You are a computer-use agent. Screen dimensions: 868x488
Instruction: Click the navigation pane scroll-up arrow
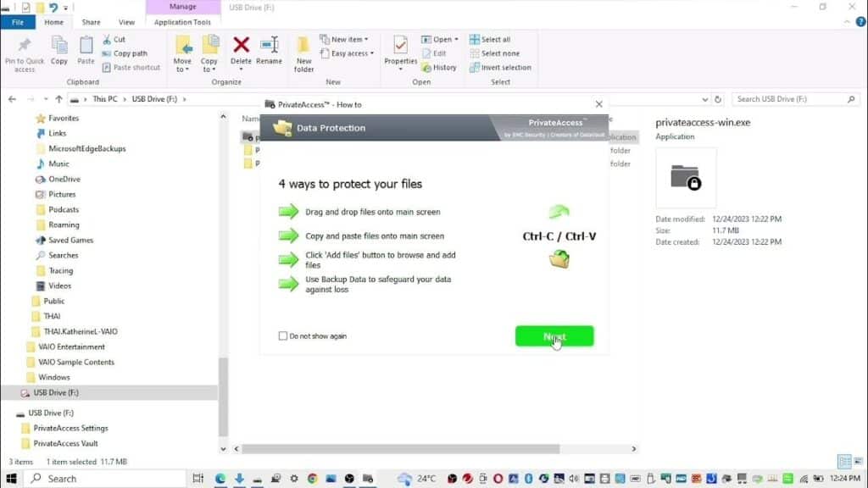tap(223, 117)
